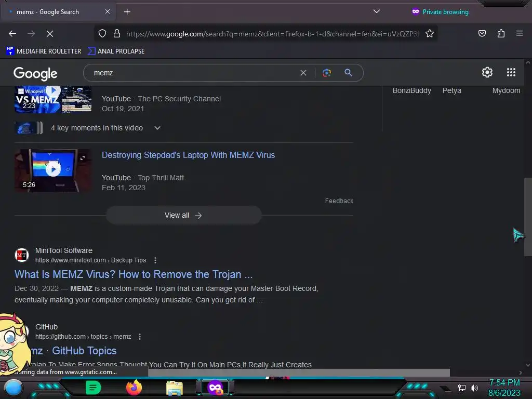The height and width of the screenshot is (399, 532).
Task: Click the memz search input field
Action: [193, 73]
